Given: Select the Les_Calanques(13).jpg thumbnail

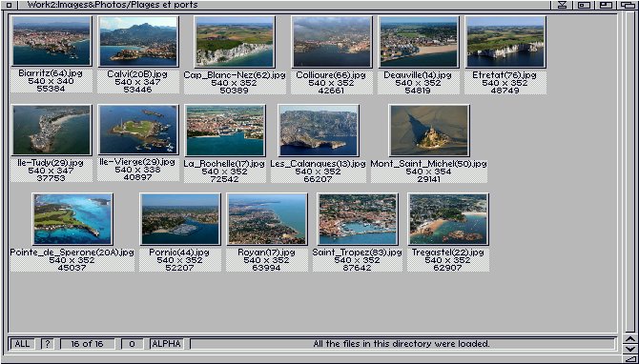Looking at the screenshot, I should pyautogui.click(x=319, y=131).
